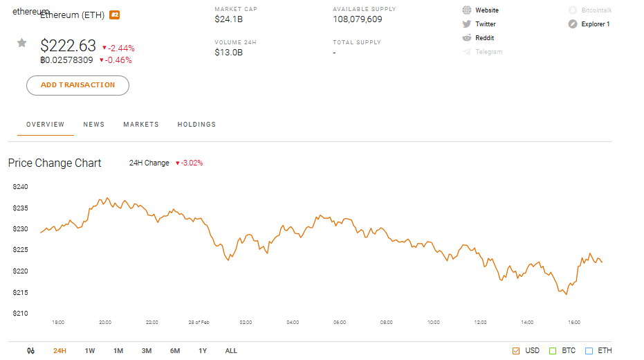Viewport: 644px width, 360px height.
Task: Choose the 3M chart time range
Action: [147, 351]
